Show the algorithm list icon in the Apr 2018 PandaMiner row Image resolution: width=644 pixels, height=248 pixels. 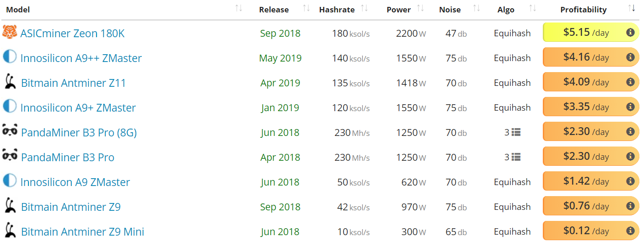click(x=516, y=157)
